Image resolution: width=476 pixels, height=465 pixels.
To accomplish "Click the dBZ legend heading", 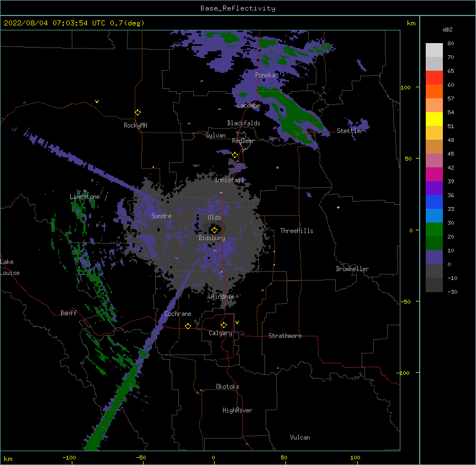I will 447,29.
